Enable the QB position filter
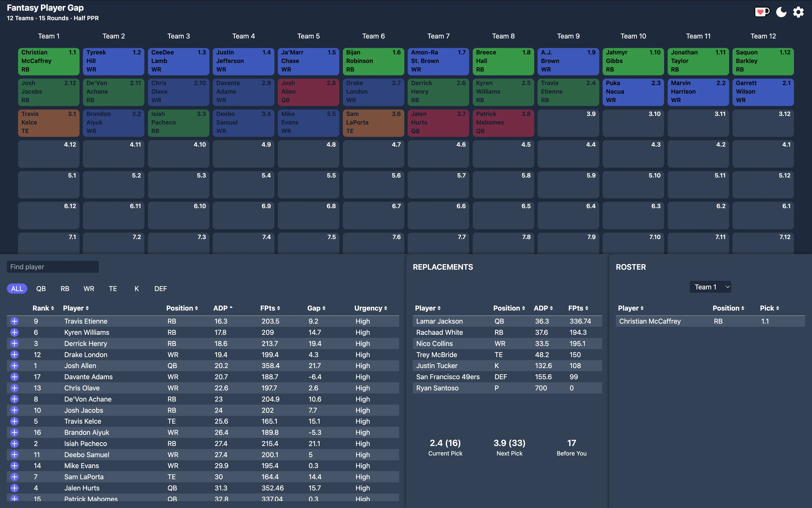Image resolution: width=812 pixels, height=508 pixels. point(41,288)
